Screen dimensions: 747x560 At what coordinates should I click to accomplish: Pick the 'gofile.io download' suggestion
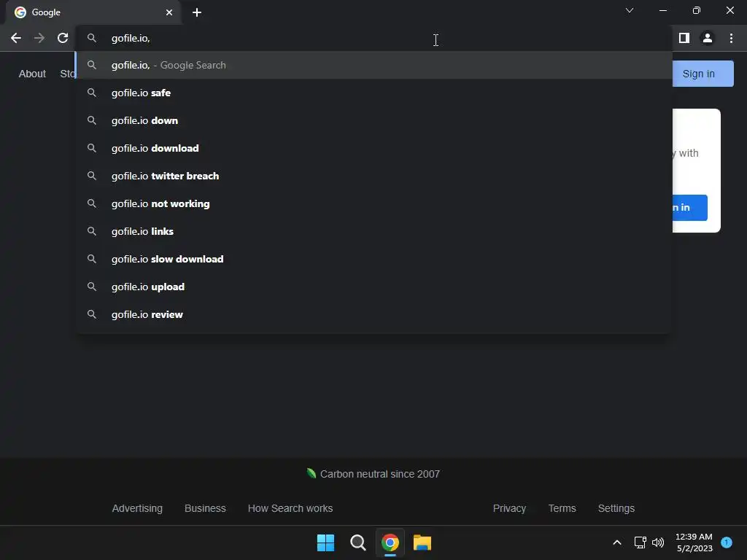[x=373, y=148]
